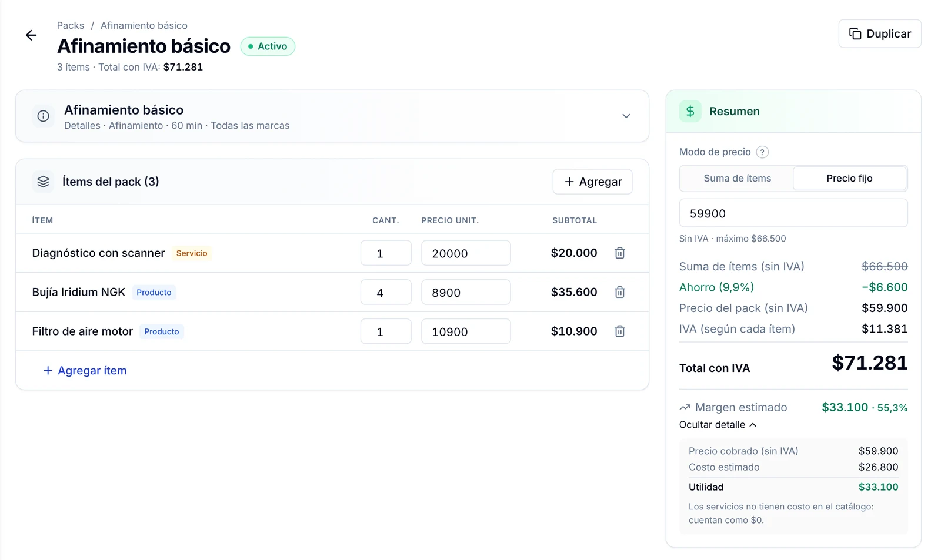Click the green Utilidad $33.100 value
Viewport: 941px width, 560px height.
point(878,487)
